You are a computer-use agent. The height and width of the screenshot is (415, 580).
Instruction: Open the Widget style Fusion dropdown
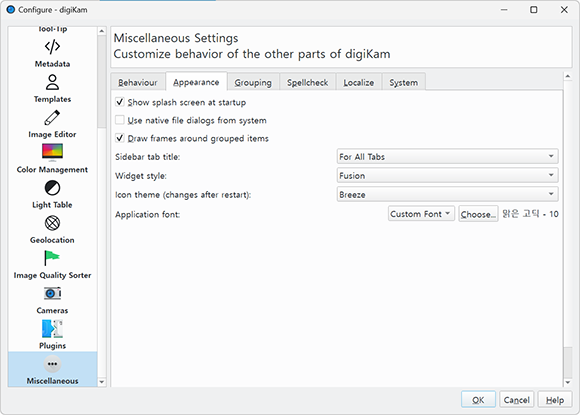[447, 175]
